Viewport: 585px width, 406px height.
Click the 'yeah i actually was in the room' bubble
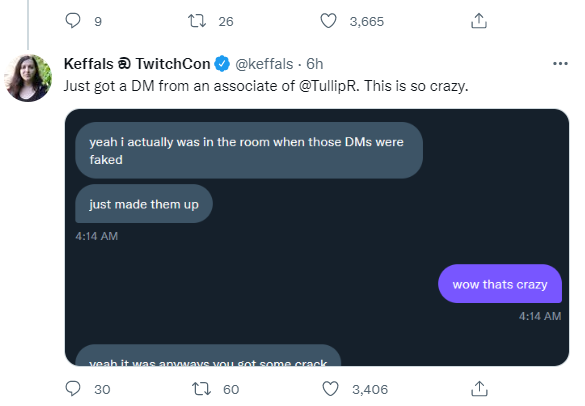[x=249, y=150]
